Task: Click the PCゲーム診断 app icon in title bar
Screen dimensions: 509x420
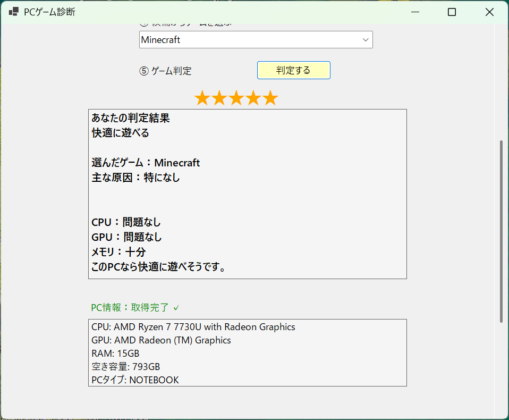Action: (14, 12)
